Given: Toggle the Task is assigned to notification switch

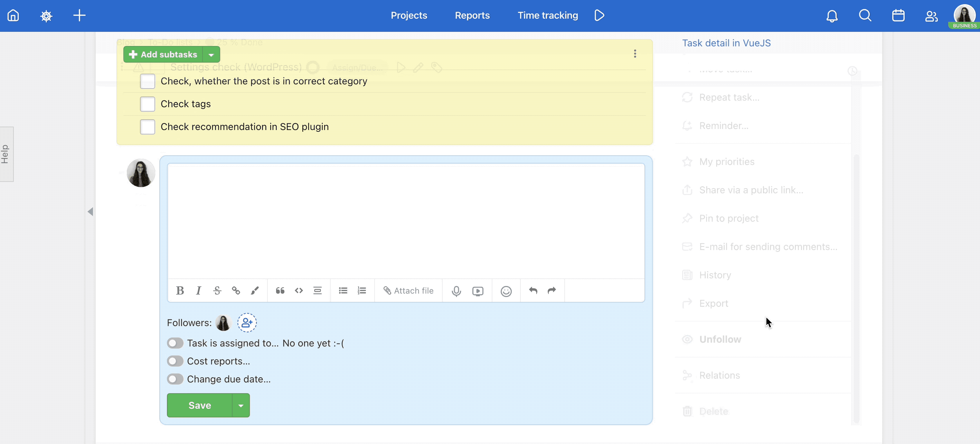Looking at the screenshot, I should point(175,343).
